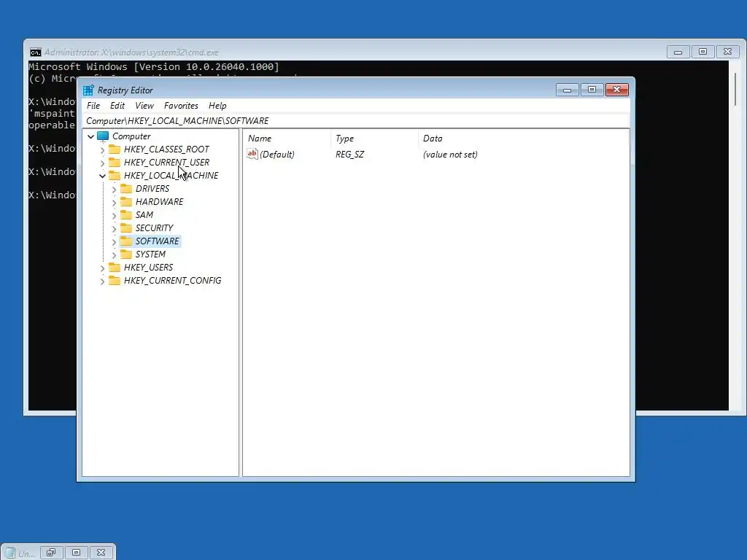Click the HKEY_CLASSES_ROOT folder icon
Screen dimensions: 747x560
(115, 149)
